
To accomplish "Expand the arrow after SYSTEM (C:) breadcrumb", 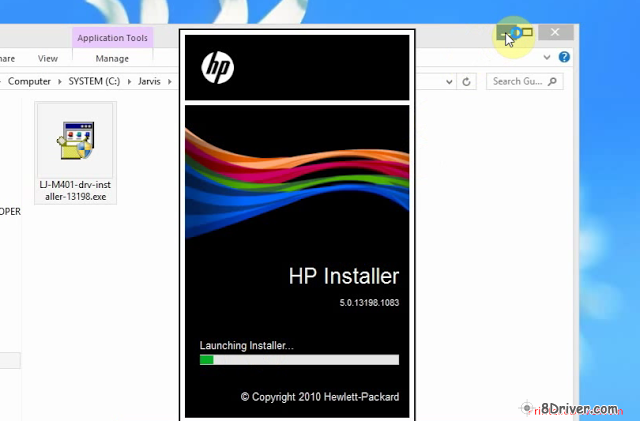I will pos(129,82).
